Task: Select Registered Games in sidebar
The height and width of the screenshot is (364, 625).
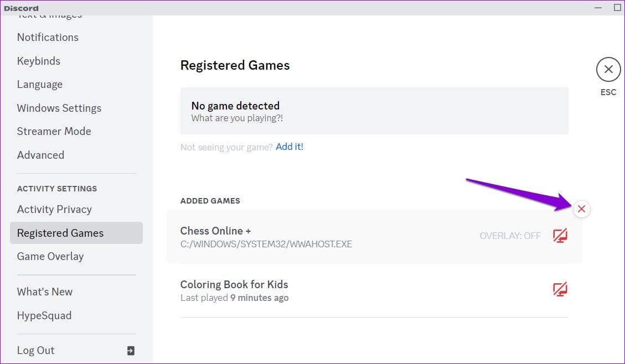Action: click(76, 233)
